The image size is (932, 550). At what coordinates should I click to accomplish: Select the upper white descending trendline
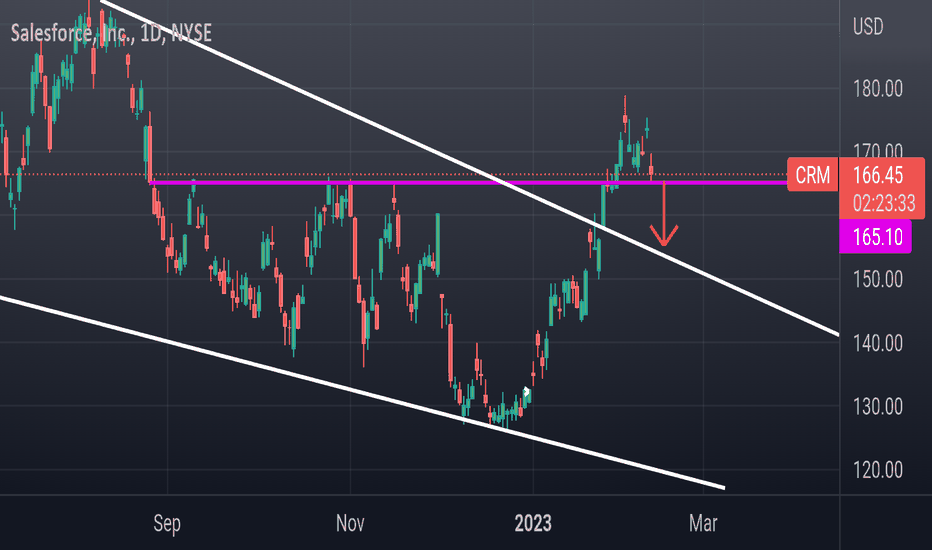[470, 167]
